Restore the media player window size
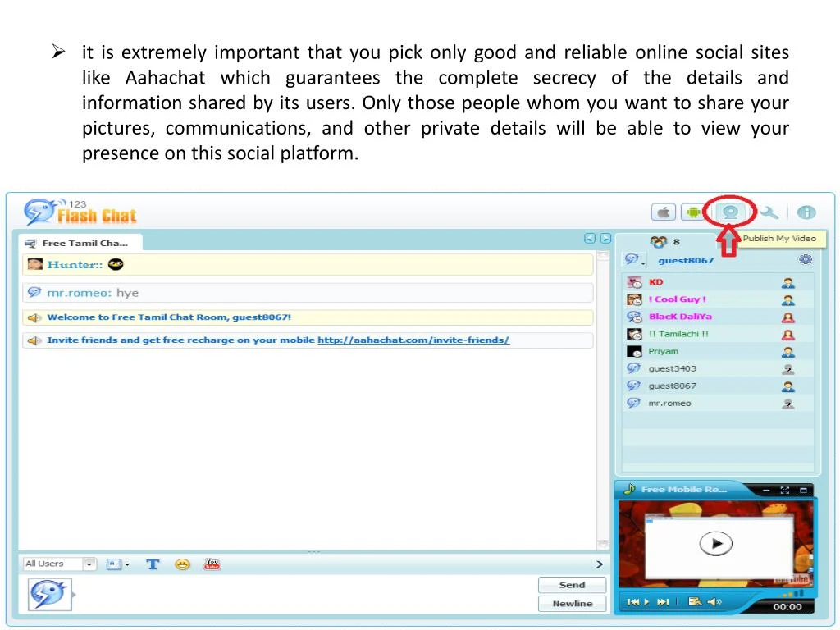 [x=803, y=491]
